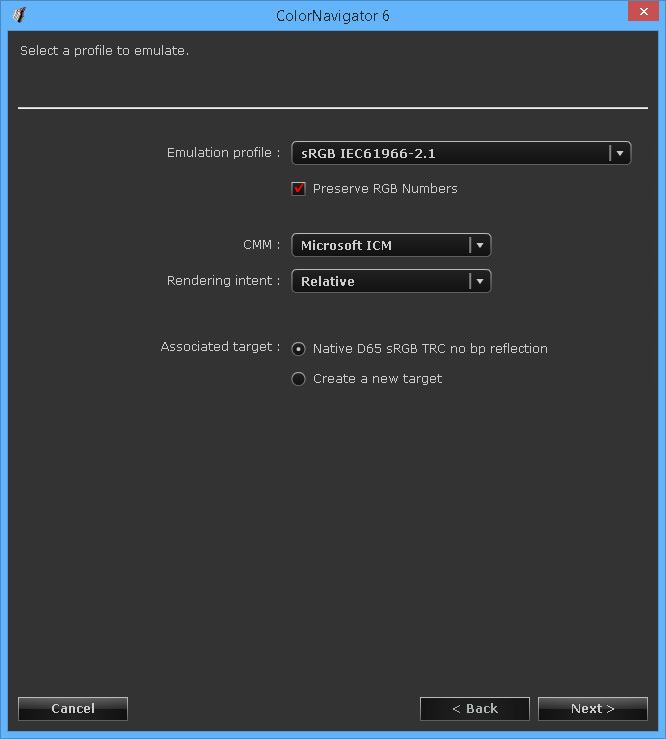Click 'Select a profile to emulate.' heading text
The height and width of the screenshot is (739, 666).
[x=105, y=50]
